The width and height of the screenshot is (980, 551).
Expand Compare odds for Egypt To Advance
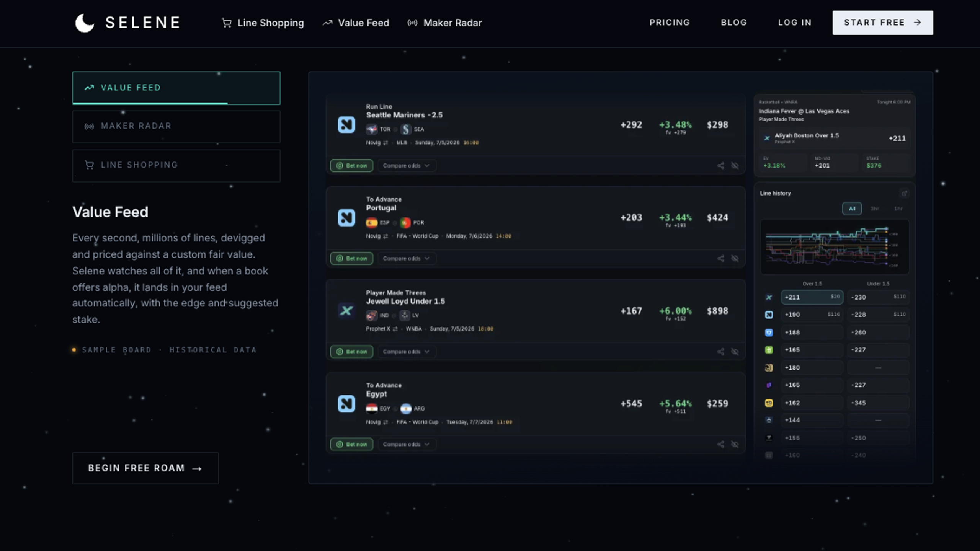point(406,444)
